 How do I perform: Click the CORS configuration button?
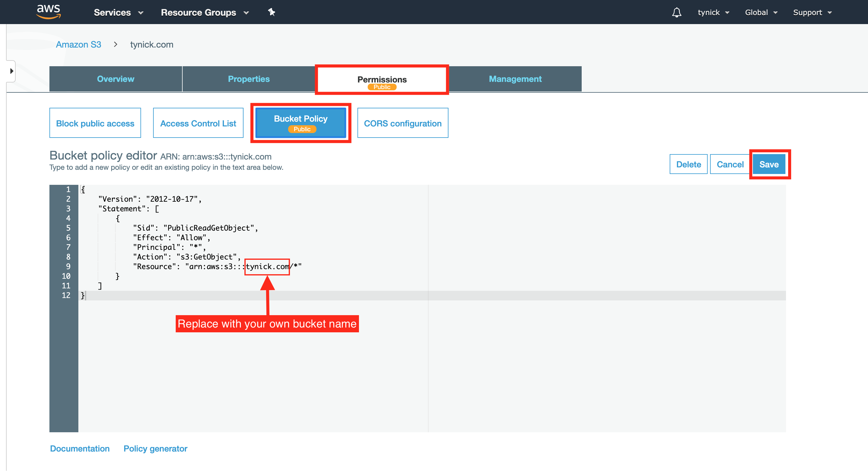pos(402,123)
